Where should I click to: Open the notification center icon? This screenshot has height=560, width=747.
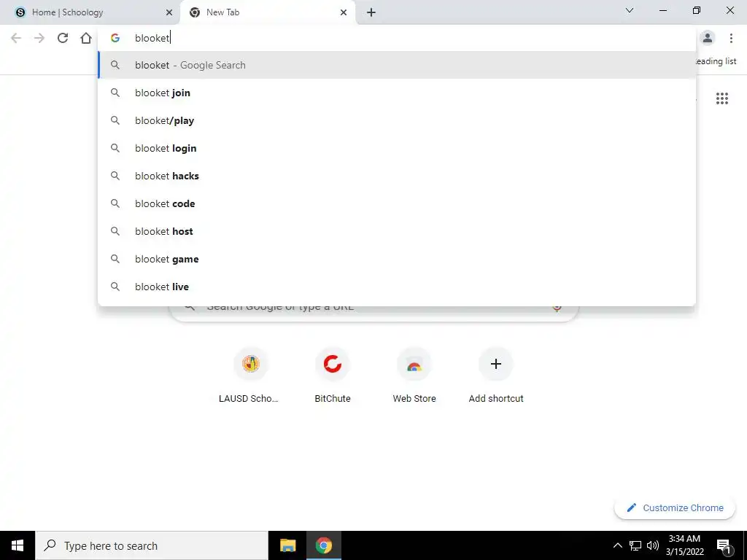tap(724, 545)
